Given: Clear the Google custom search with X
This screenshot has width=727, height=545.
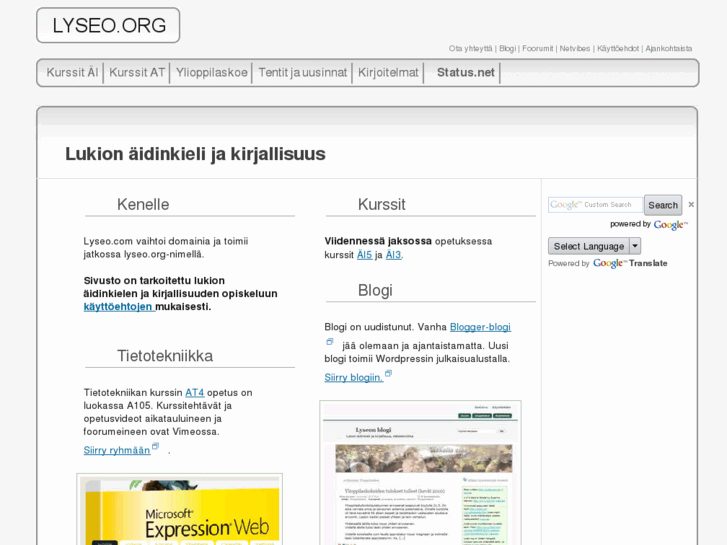Looking at the screenshot, I should click(x=690, y=205).
